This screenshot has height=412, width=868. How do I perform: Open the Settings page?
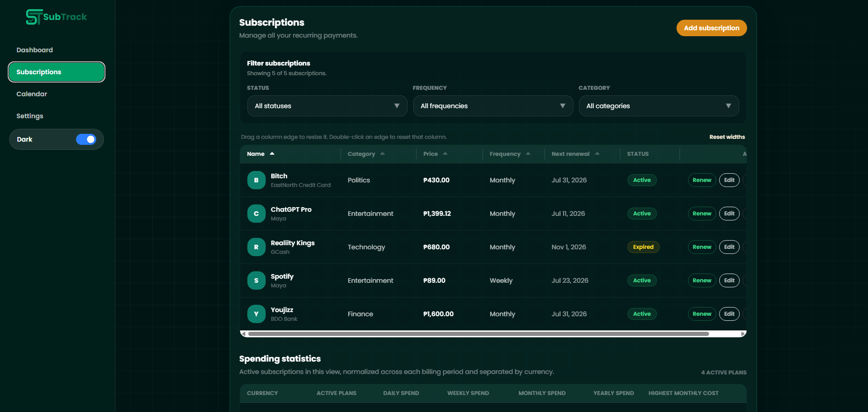coord(30,116)
